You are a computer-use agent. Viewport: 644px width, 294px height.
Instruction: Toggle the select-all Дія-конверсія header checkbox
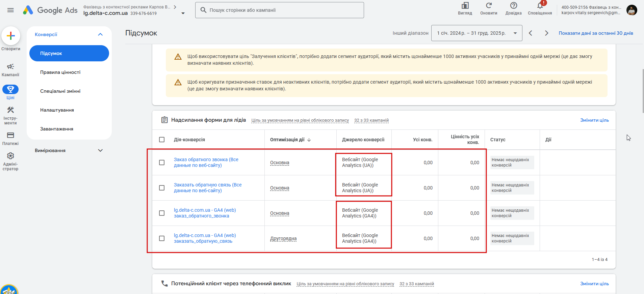coord(162,140)
